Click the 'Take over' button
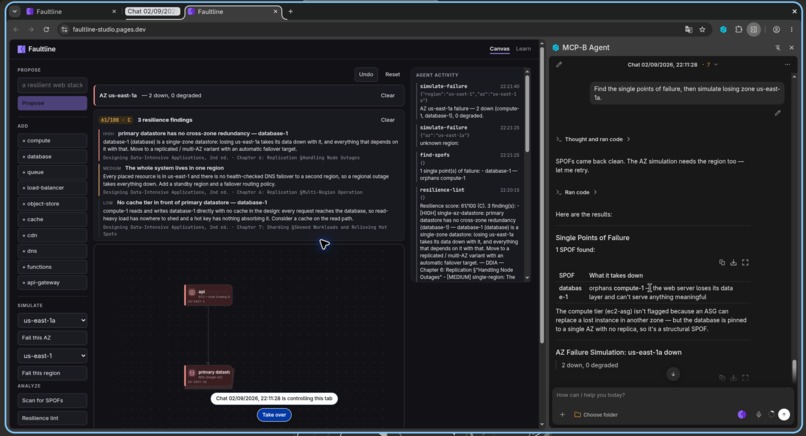Screen dimensions: 806x436 pos(274,415)
